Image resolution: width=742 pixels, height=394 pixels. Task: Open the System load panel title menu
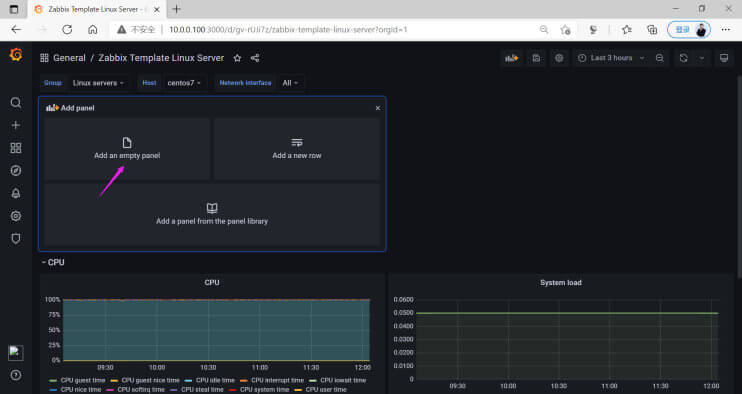tap(561, 282)
